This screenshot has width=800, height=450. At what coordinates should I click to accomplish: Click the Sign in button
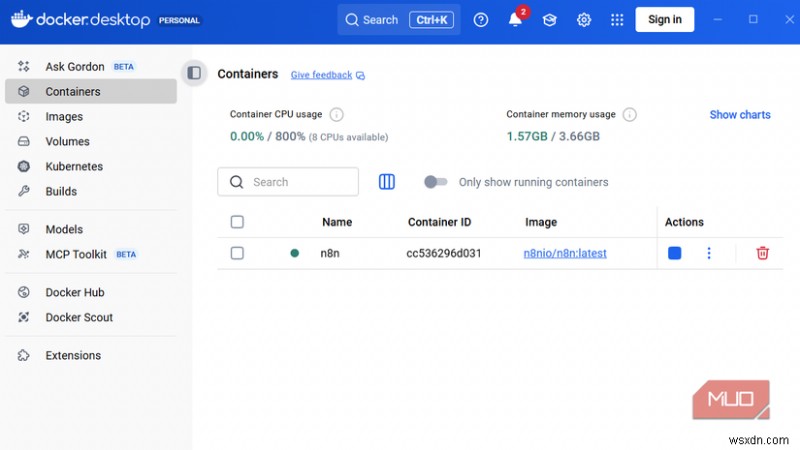[664, 19]
